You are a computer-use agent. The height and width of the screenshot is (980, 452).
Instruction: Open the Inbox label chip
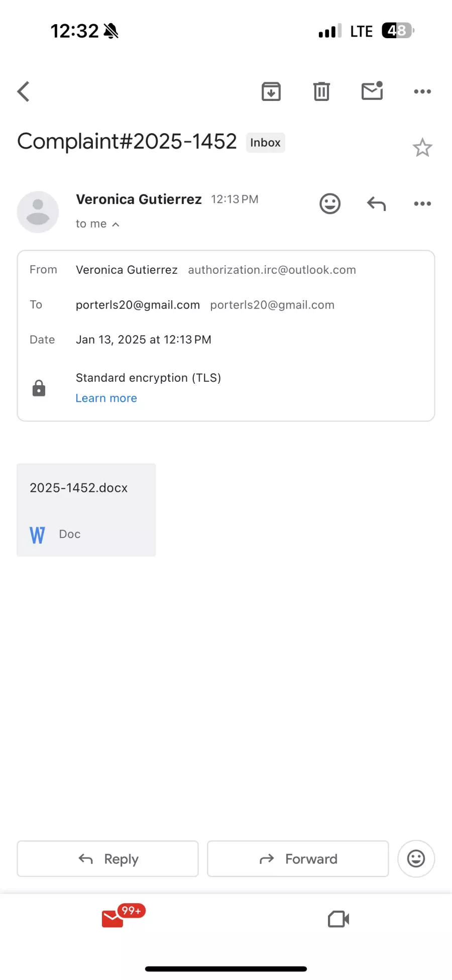click(x=265, y=143)
